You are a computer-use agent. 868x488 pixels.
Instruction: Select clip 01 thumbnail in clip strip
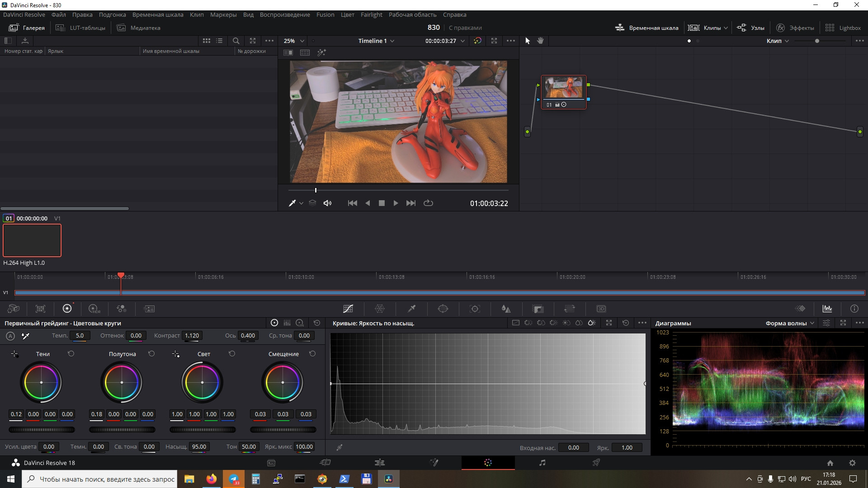[x=32, y=240]
